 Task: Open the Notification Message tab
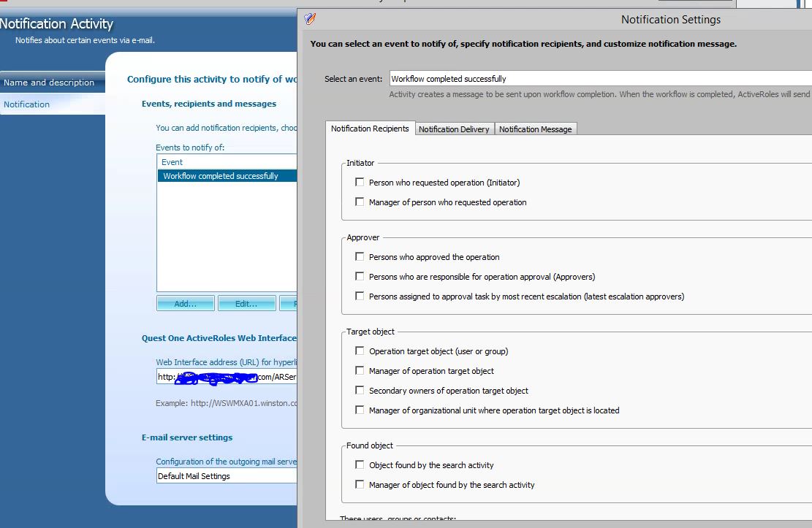(x=536, y=129)
